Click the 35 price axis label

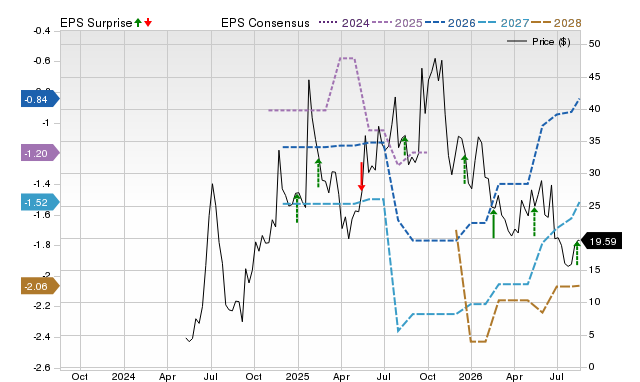point(594,141)
